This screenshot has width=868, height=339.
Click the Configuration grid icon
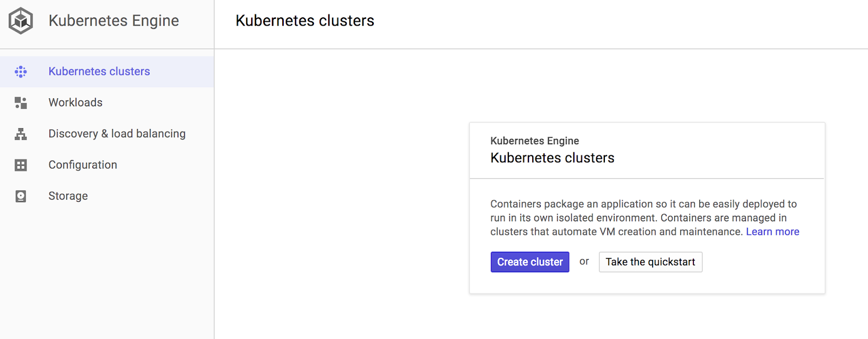pos(21,165)
